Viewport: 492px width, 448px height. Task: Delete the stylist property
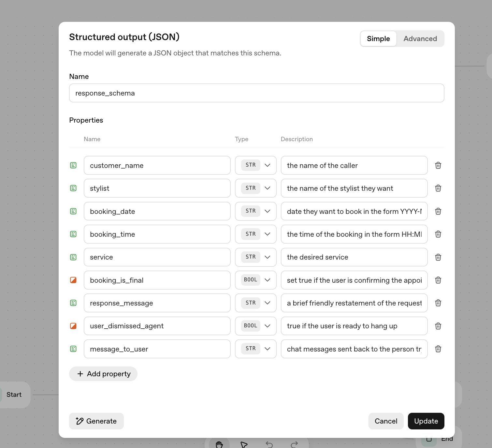[438, 188]
